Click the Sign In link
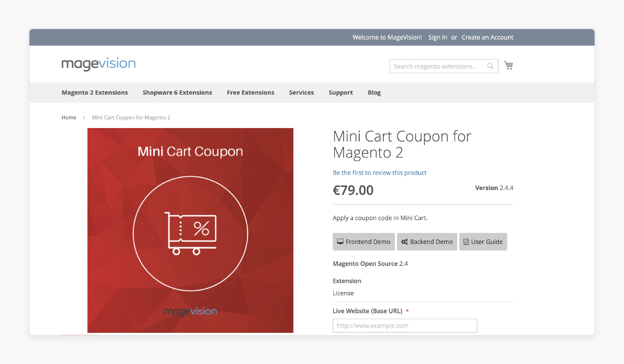The image size is (624, 364). click(438, 37)
